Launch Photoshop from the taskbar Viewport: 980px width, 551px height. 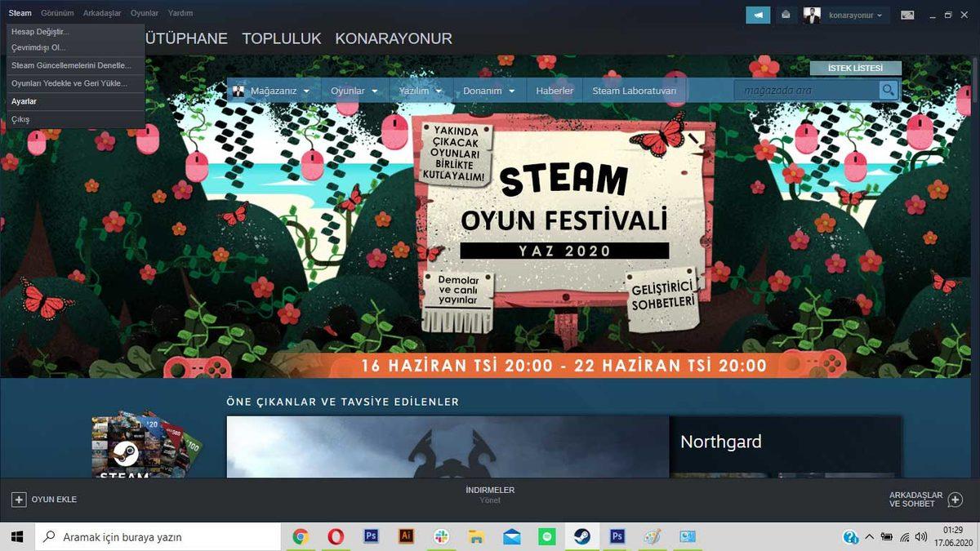pos(371,537)
